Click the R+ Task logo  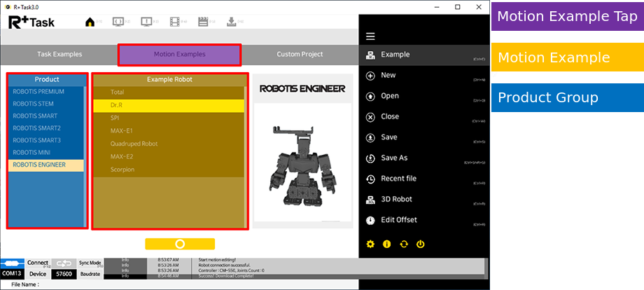click(x=31, y=22)
